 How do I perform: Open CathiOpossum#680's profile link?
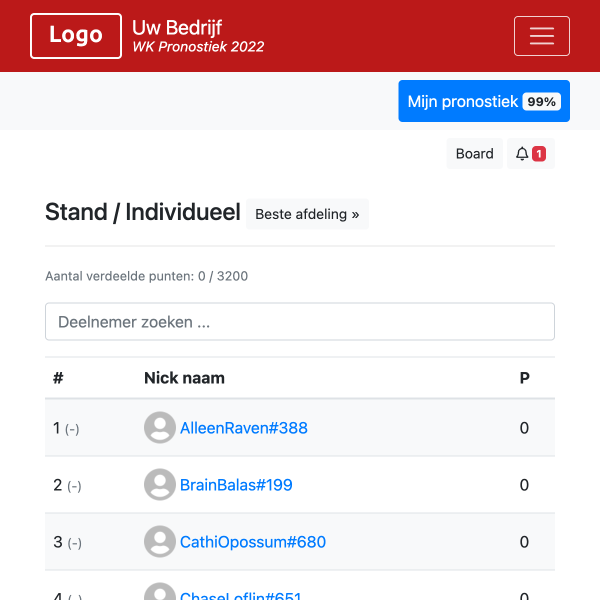[253, 542]
